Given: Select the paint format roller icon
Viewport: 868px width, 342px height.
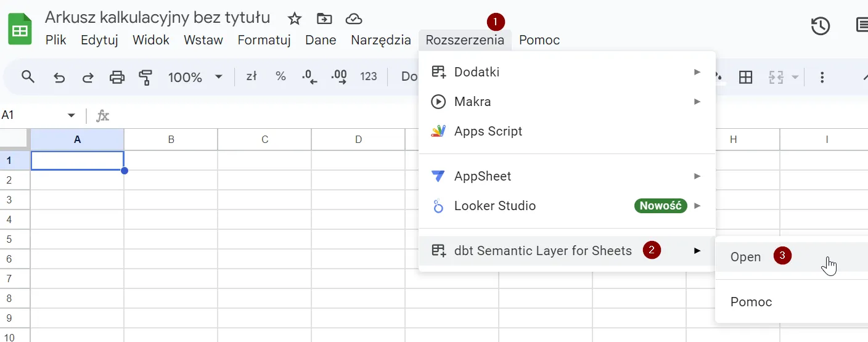Looking at the screenshot, I should coord(145,77).
